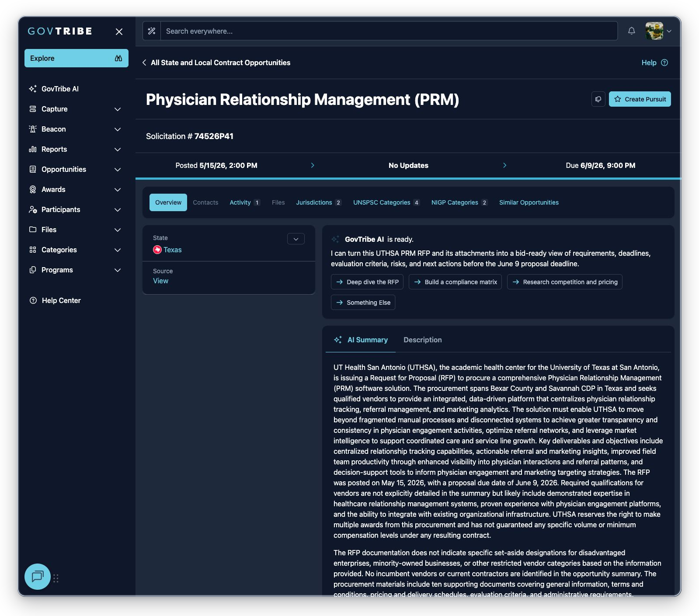Expand the Programs menu chevron
This screenshot has height=616, width=699.
(118, 270)
